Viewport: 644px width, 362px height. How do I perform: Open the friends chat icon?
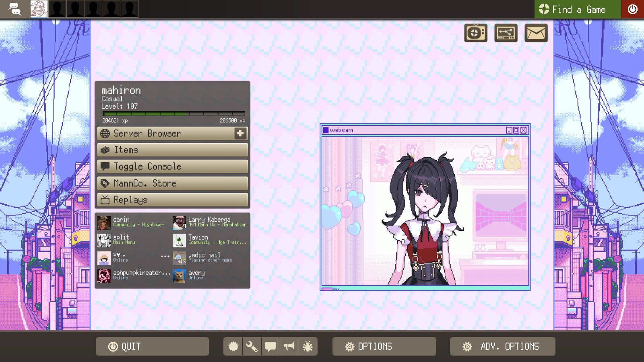coord(15,9)
